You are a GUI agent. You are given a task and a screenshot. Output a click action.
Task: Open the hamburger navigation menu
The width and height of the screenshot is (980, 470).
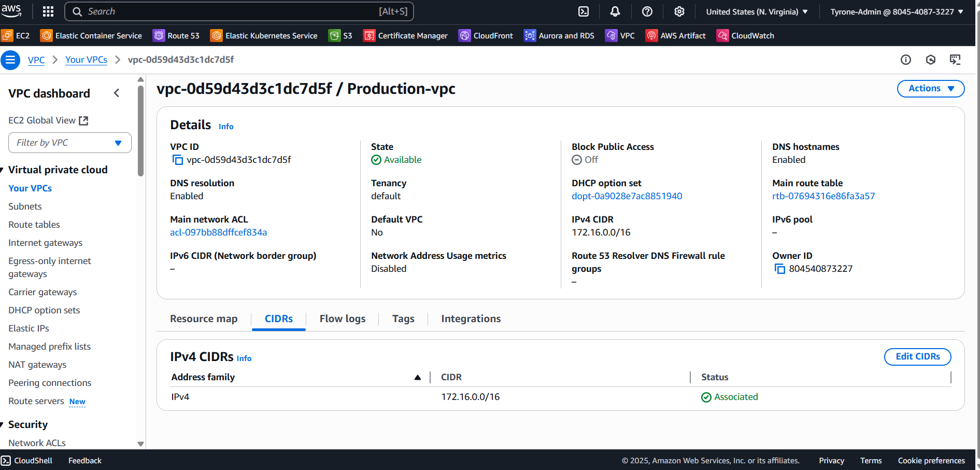(x=10, y=60)
